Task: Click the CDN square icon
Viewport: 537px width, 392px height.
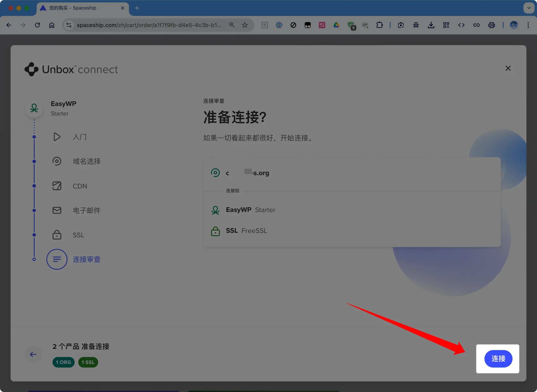Action: 57,186
